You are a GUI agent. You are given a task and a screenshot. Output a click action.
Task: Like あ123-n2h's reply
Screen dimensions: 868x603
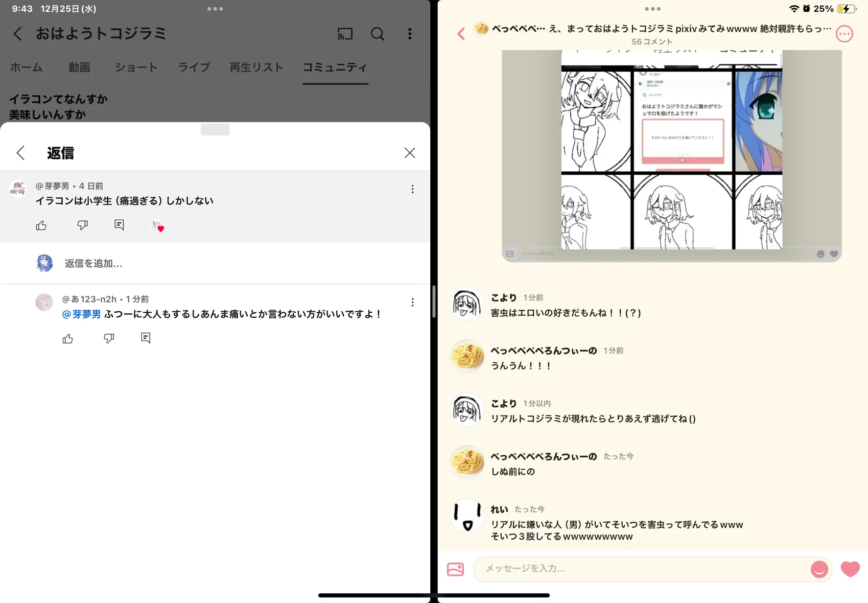pyautogui.click(x=68, y=338)
